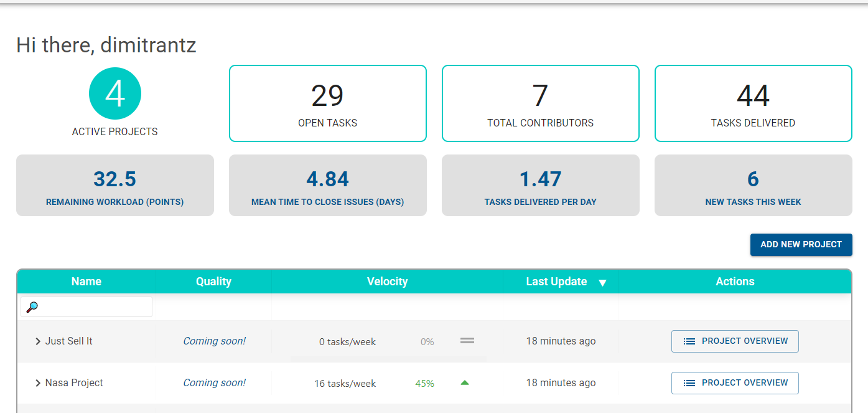Click the green '45%' velocity change value

425,384
